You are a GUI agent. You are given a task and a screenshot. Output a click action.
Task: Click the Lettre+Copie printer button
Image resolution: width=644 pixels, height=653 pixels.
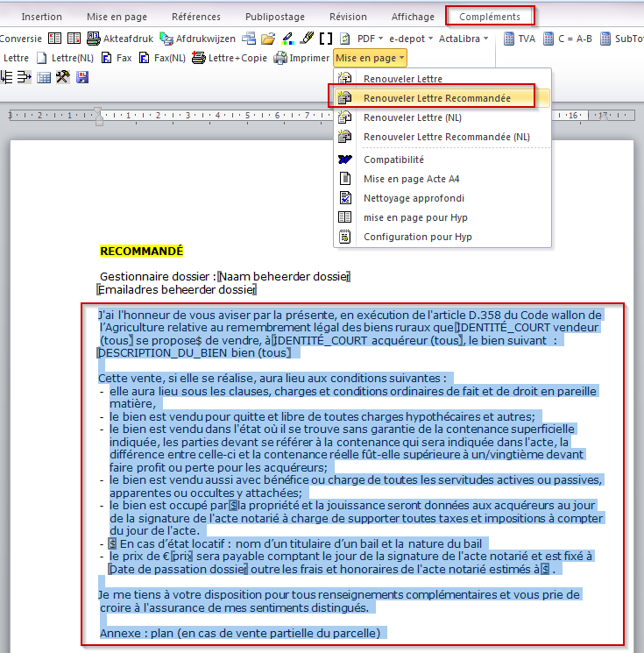click(x=230, y=58)
